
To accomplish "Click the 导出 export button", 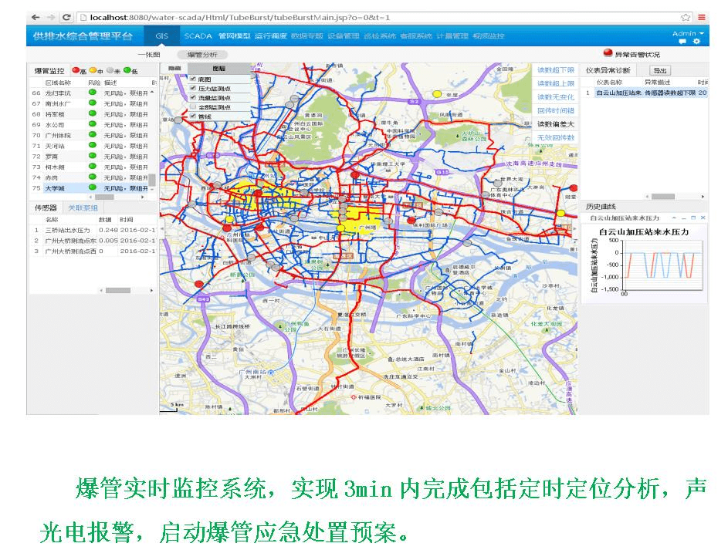I will (x=662, y=71).
